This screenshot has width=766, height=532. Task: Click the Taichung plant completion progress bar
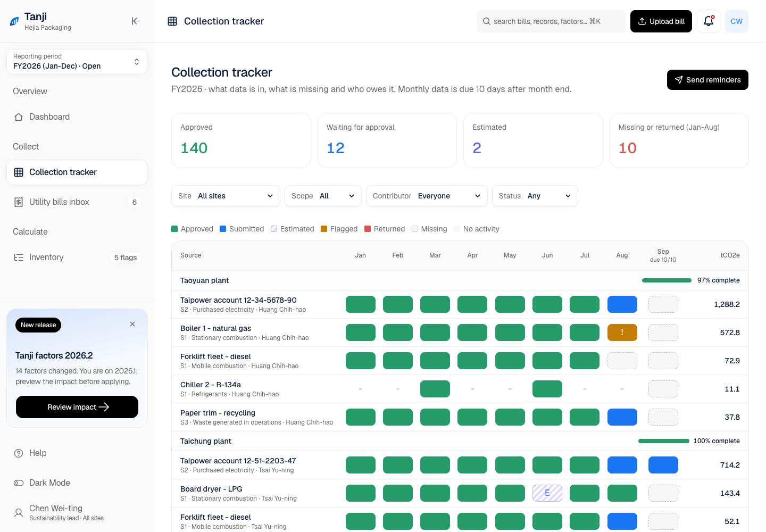coord(664,441)
